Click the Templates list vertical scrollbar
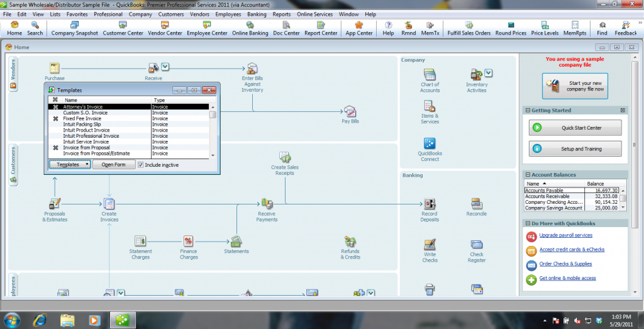The width and height of the screenshot is (644, 329). coord(213,131)
